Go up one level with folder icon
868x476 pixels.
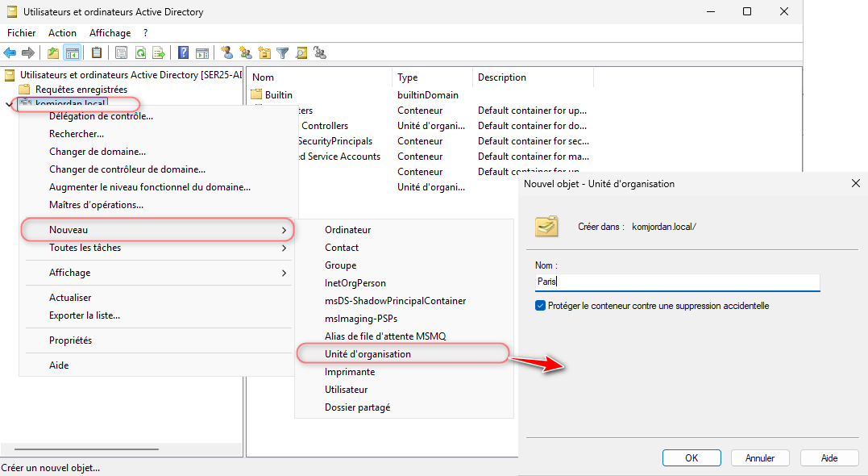click(53, 53)
